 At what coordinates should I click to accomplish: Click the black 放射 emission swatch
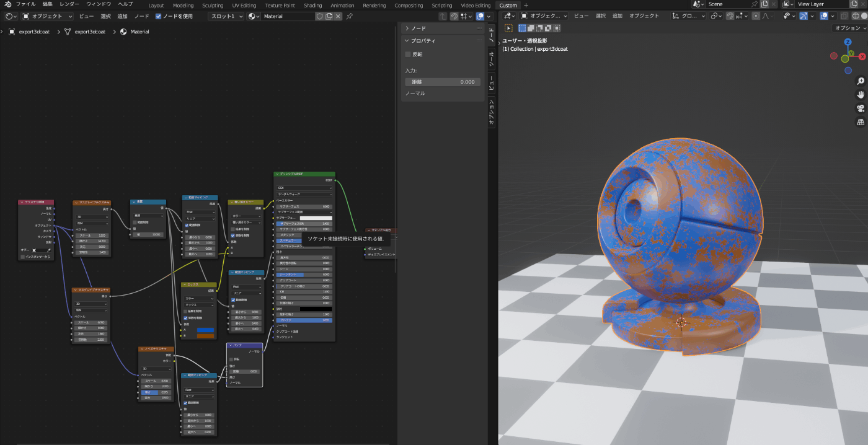pyautogui.click(x=316, y=309)
